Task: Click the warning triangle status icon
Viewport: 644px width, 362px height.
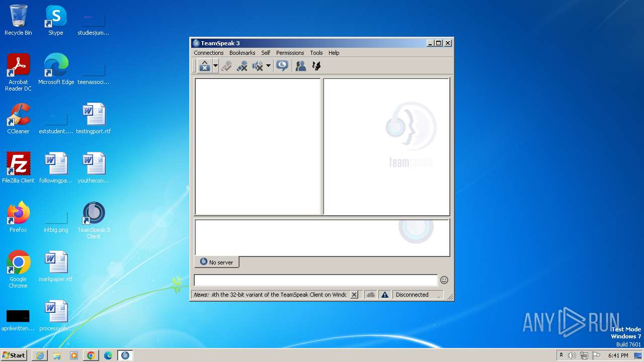Action: pyautogui.click(x=385, y=295)
